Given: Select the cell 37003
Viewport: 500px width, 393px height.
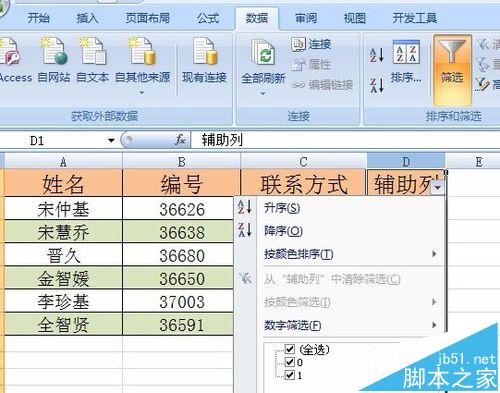Looking at the screenshot, I should (179, 301).
